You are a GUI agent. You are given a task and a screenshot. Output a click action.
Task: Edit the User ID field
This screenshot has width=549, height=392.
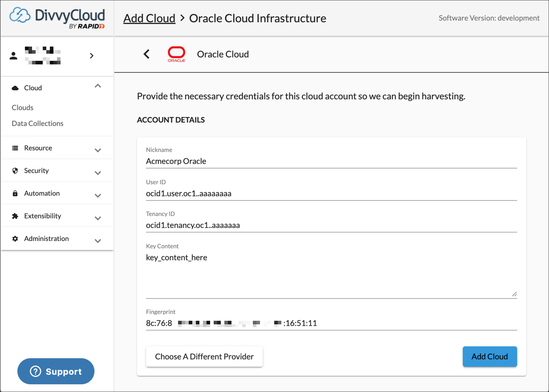(331, 193)
